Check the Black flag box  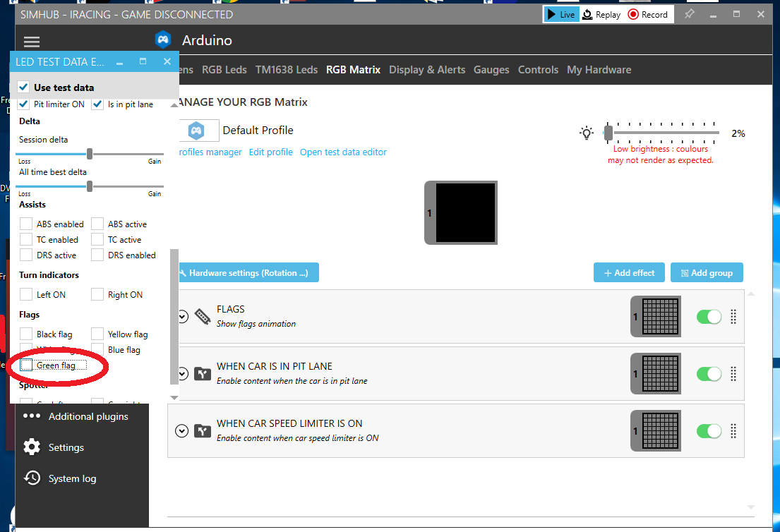26,334
